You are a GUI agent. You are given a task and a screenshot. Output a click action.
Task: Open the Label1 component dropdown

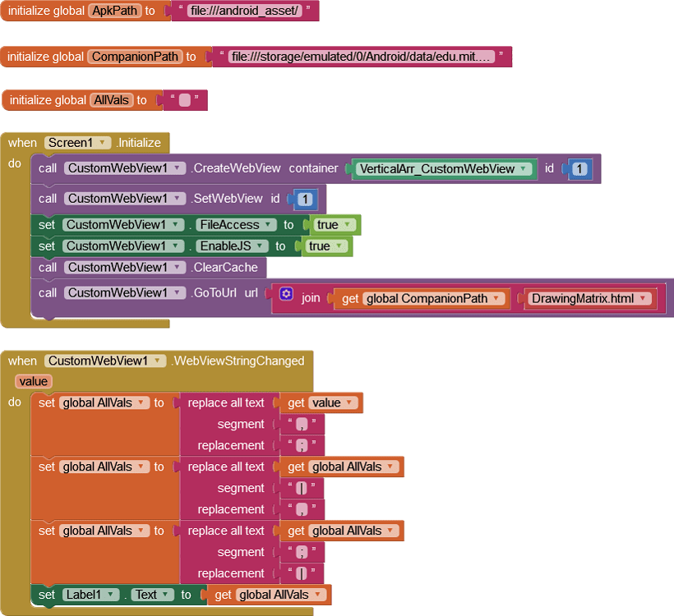click(x=113, y=595)
